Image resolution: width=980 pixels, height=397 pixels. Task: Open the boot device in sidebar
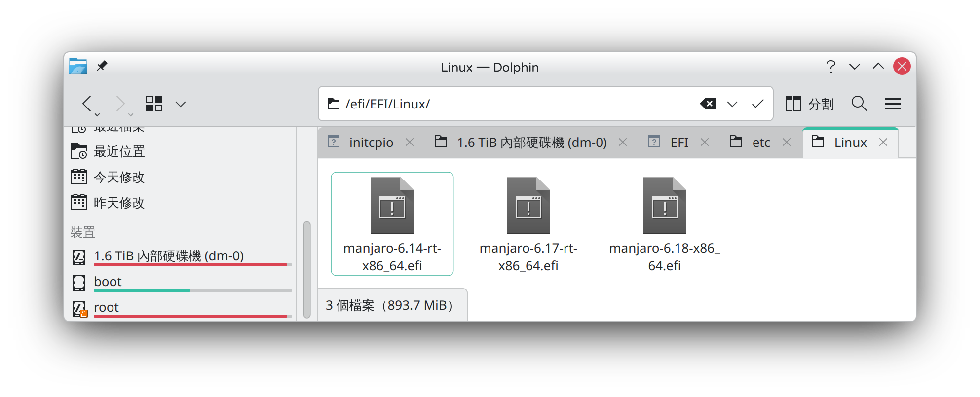coord(108,282)
